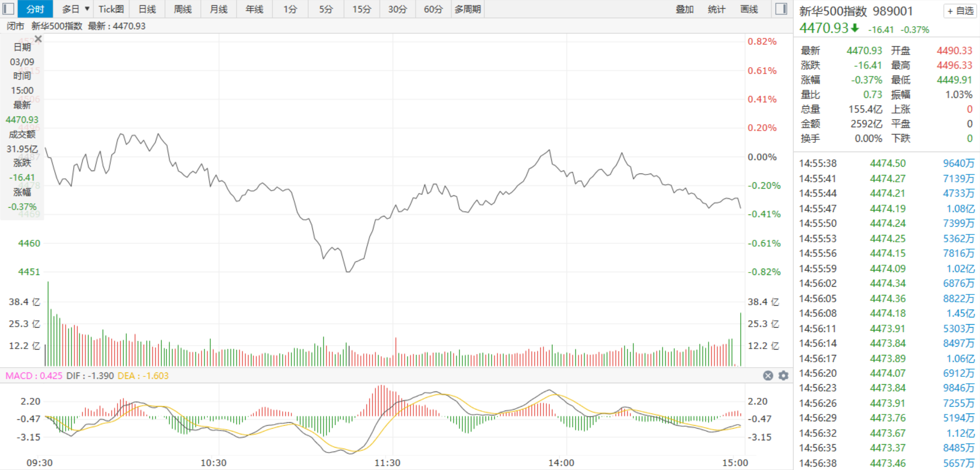Switch to 周线 weekly chart
This screenshot has height=470, width=980.
click(x=183, y=9)
